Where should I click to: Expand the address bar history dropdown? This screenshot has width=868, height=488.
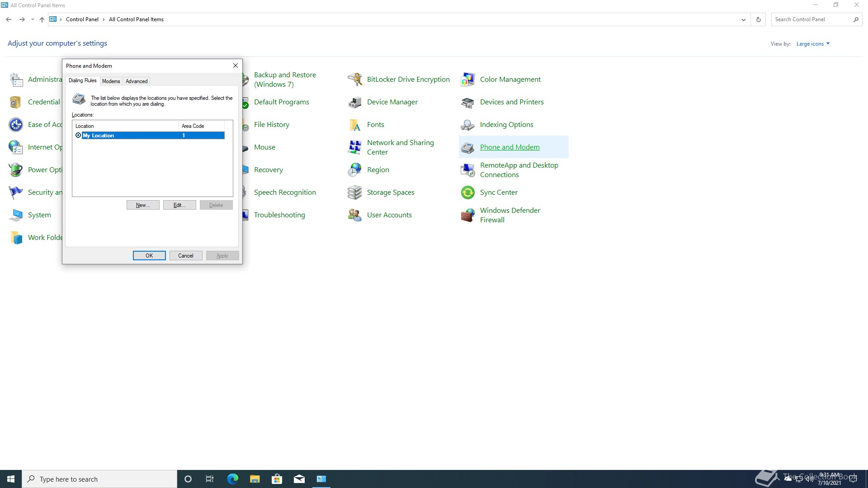(743, 19)
